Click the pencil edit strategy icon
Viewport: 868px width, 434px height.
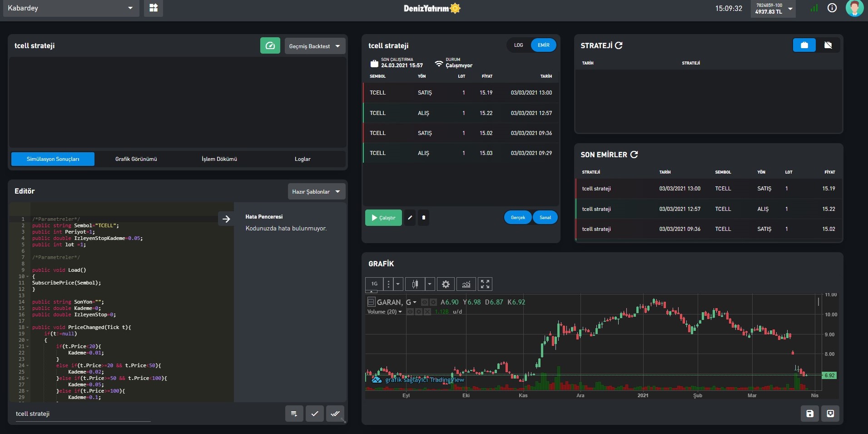tap(410, 218)
